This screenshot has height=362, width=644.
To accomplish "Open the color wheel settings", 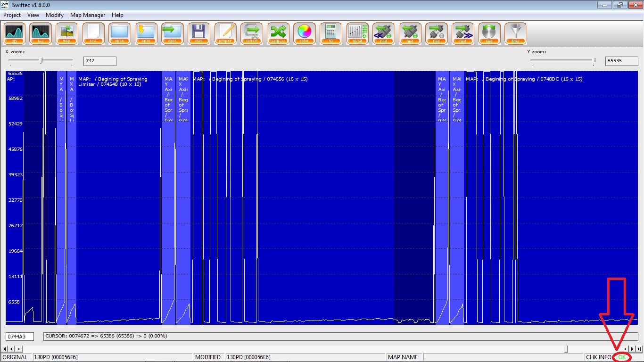I will (305, 33).
